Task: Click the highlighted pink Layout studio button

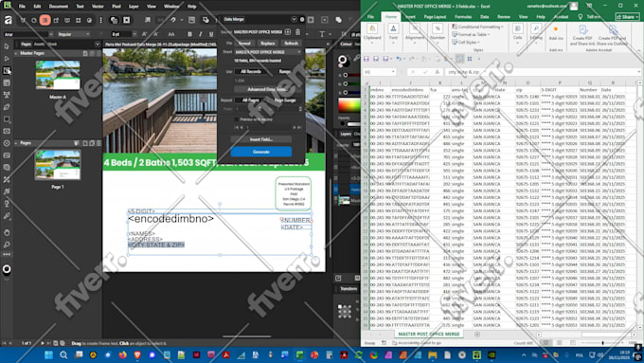Action: [45, 20]
